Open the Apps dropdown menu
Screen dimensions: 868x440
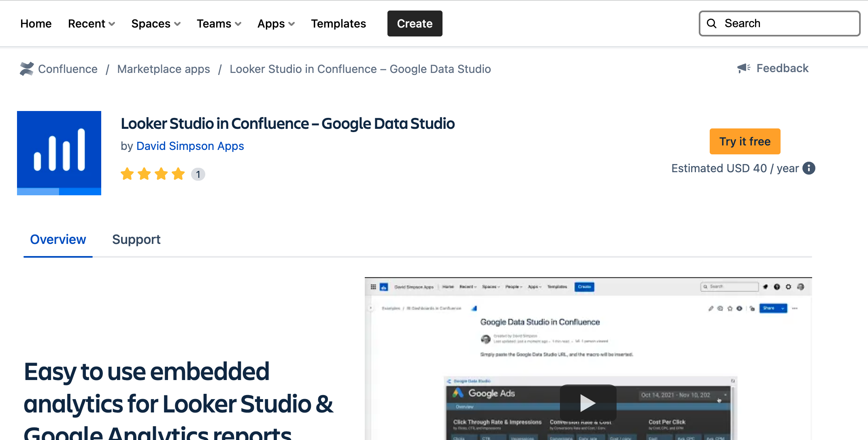tap(276, 23)
